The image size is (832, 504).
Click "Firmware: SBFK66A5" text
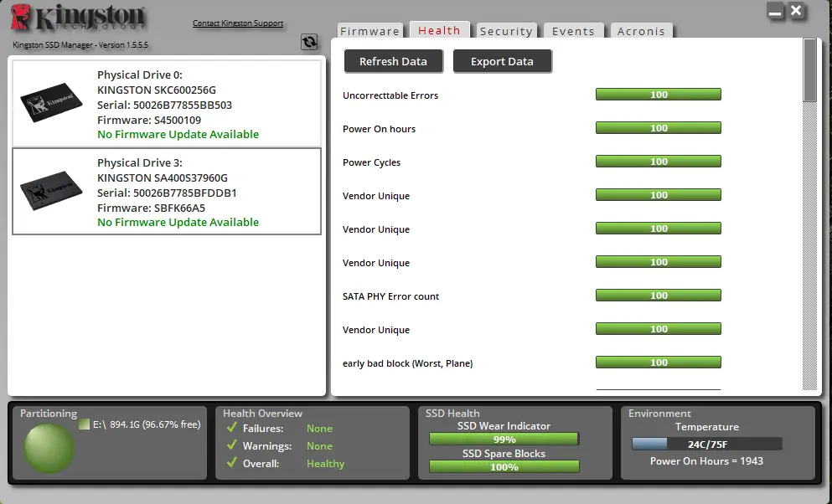[x=151, y=208]
